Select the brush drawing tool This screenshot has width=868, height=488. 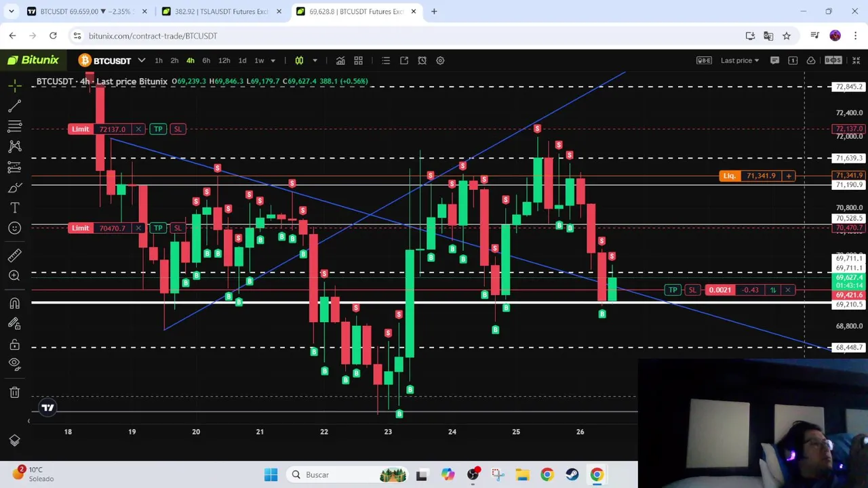(x=14, y=187)
